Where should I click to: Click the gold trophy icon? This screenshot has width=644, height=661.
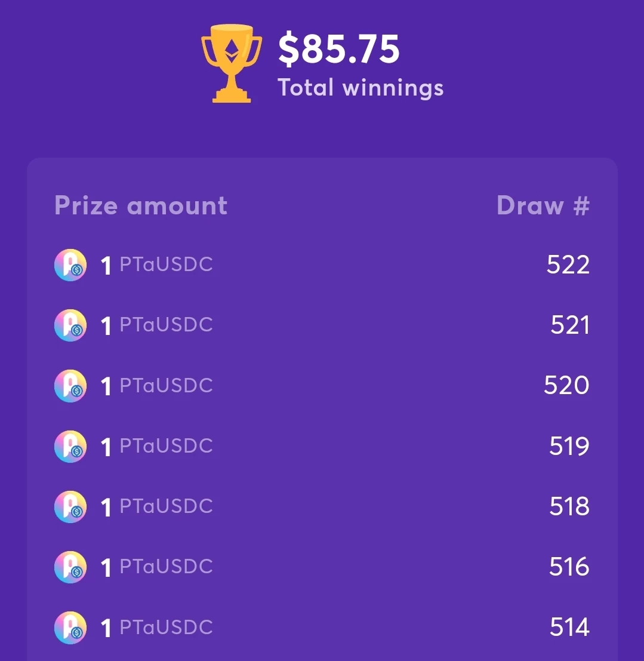click(232, 64)
